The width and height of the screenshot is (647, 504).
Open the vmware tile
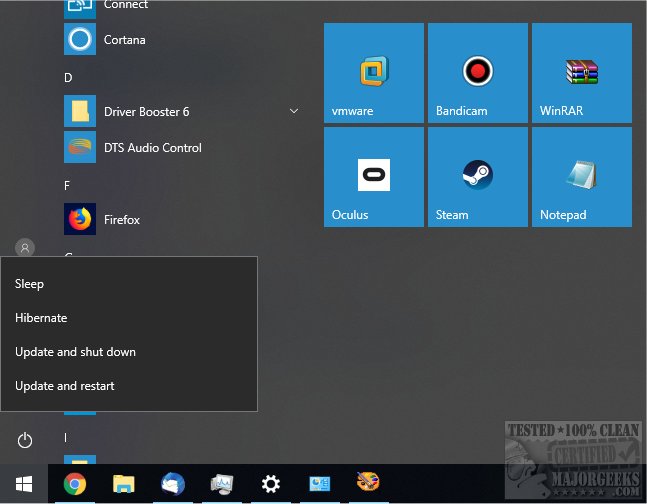pos(373,73)
